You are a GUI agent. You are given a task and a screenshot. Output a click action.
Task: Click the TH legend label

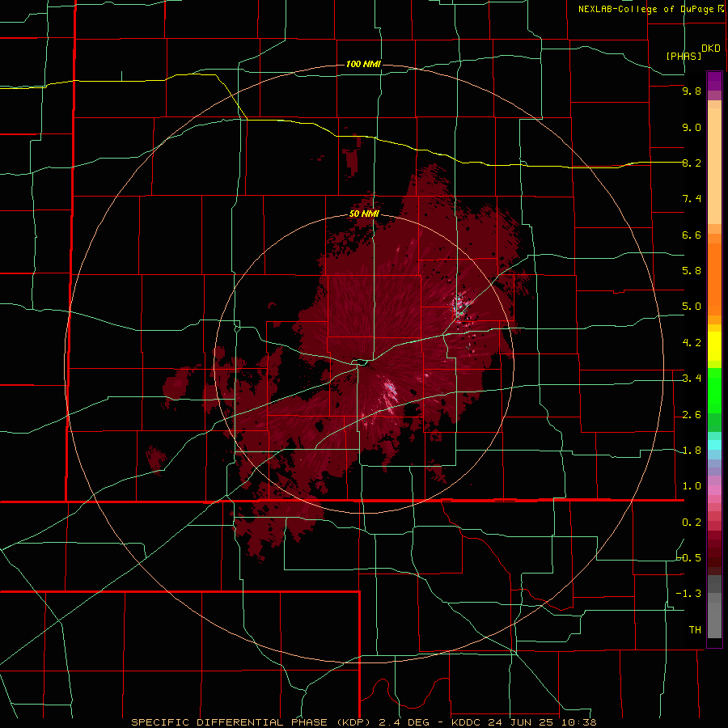[x=695, y=630]
